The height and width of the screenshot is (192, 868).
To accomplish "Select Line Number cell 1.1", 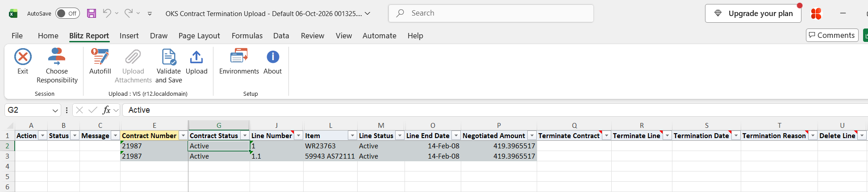I will [x=276, y=156].
